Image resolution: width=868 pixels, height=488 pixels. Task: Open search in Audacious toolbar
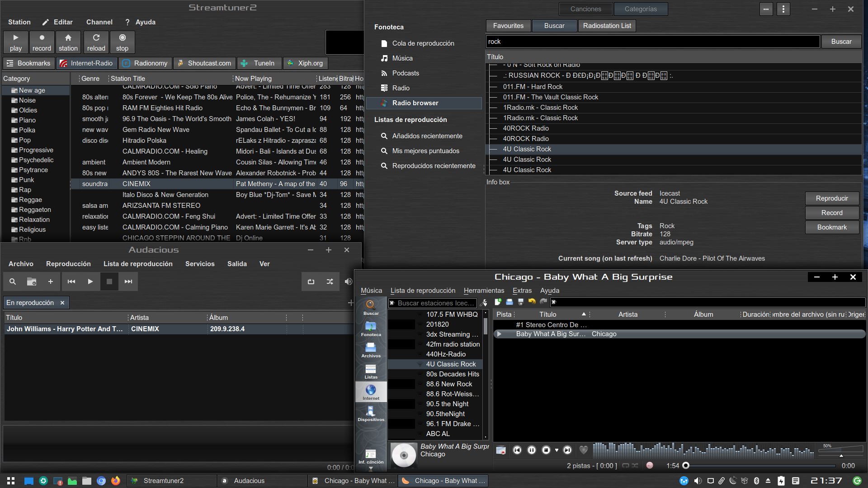click(x=13, y=282)
